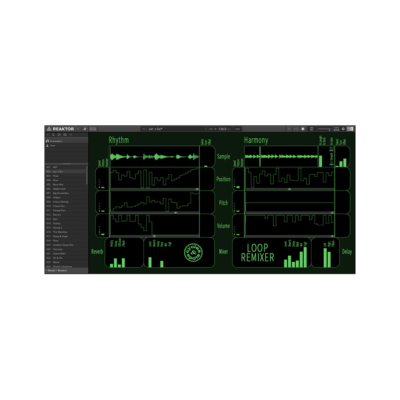The height and width of the screenshot is (400, 400).
Task: Click the snapshot list vertical scrollbar
Action: pyautogui.click(x=87, y=175)
